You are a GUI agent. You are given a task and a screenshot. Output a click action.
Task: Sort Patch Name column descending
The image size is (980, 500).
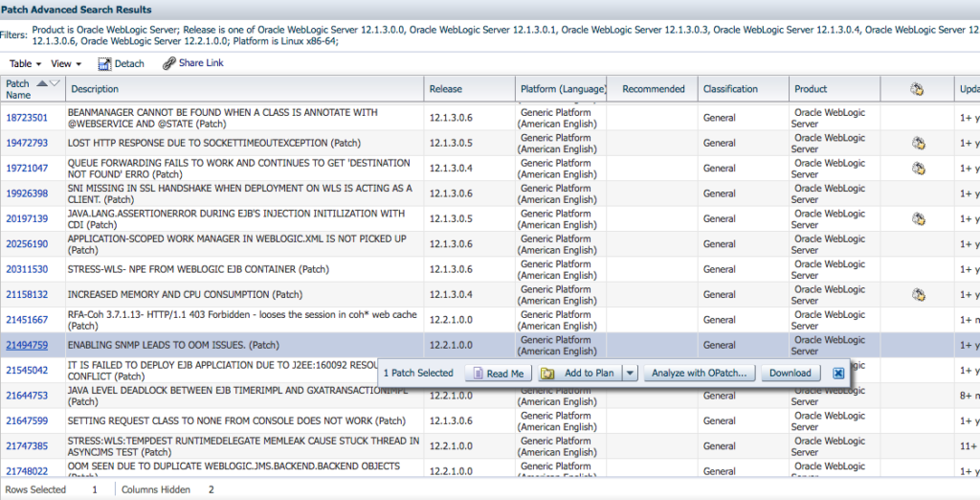coord(55,83)
